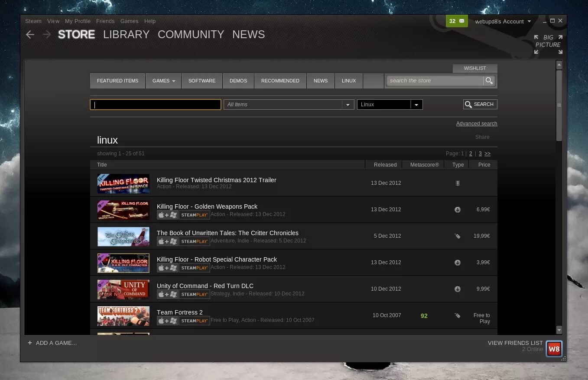Switch to the LIBRARY tab

(126, 34)
